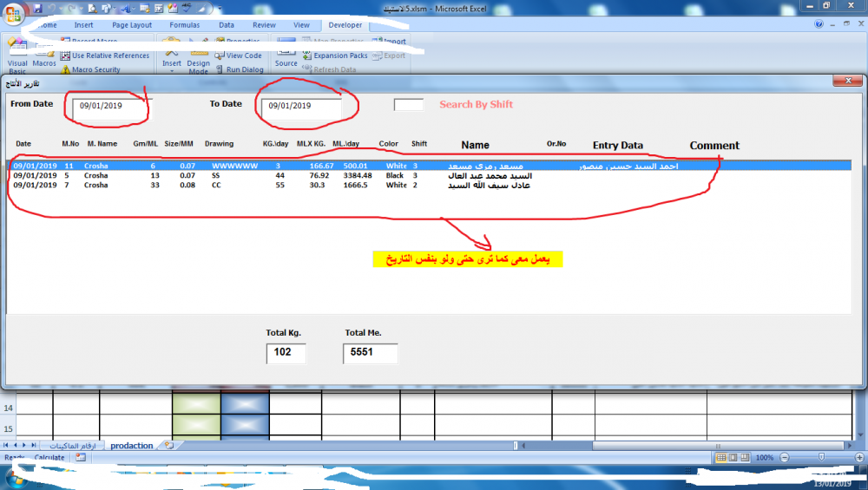Click the Comment column header
Viewport: 868px width, 490px height.
pyautogui.click(x=714, y=146)
